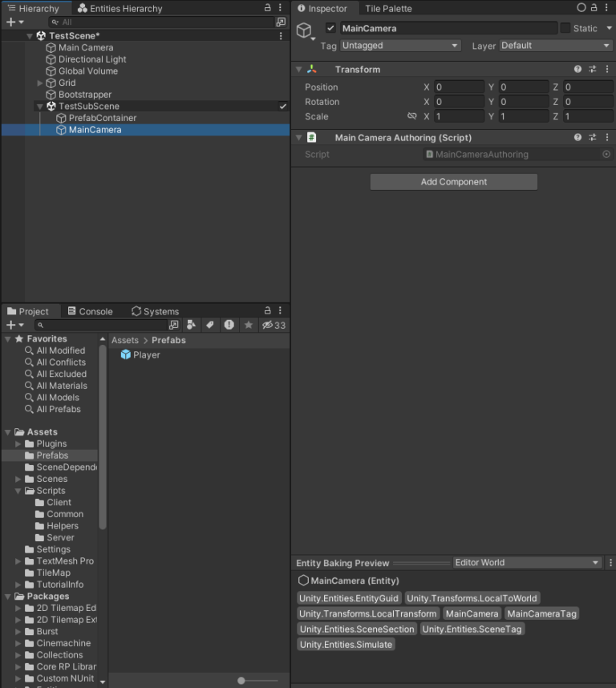Switch to Tile Palette tab
Screen dimensions: 616x688
(x=388, y=8)
